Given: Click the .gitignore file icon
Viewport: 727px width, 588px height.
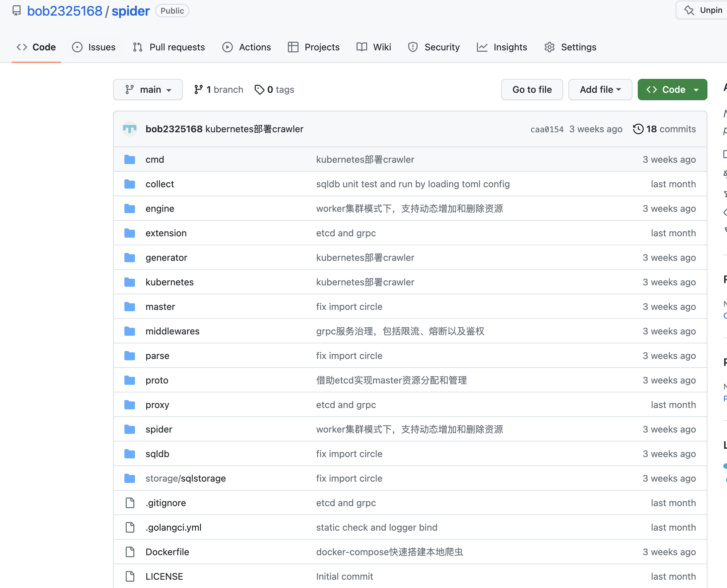Looking at the screenshot, I should 130,502.
